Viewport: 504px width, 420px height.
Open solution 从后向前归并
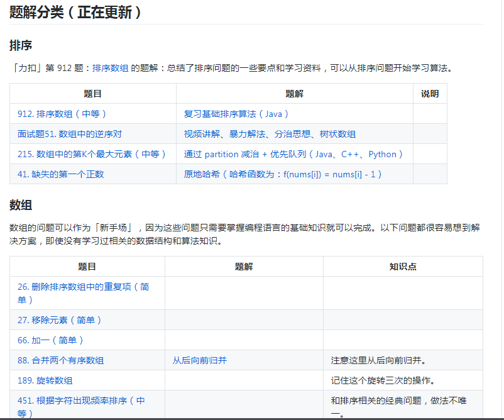(x=200, y=360)
